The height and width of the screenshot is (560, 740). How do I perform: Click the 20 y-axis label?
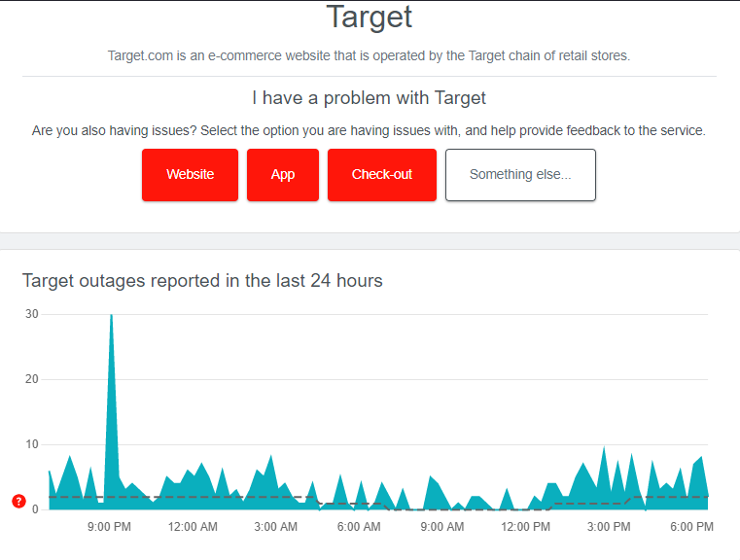32,379
